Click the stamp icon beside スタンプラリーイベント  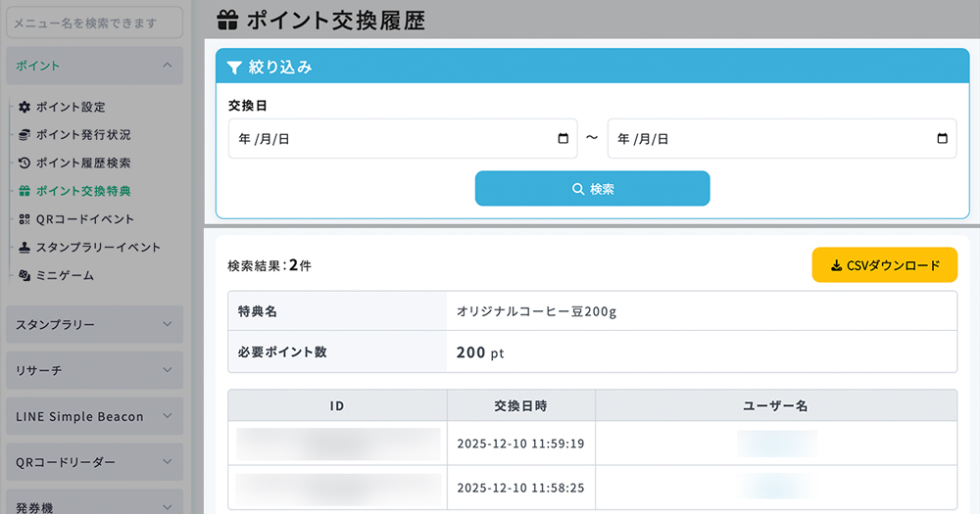tap(24, 248)
